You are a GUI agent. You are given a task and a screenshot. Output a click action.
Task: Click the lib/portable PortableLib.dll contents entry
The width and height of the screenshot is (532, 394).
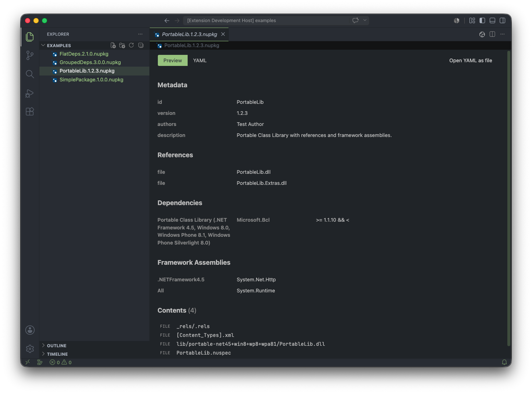tap(251, 344)
